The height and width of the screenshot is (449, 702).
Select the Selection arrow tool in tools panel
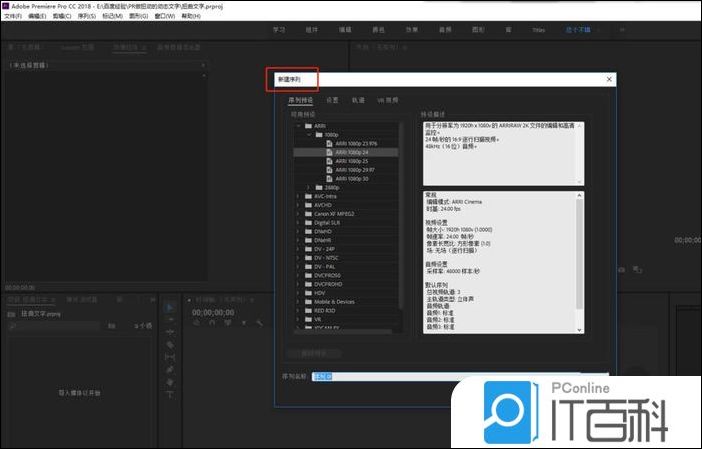coord(170,307)
